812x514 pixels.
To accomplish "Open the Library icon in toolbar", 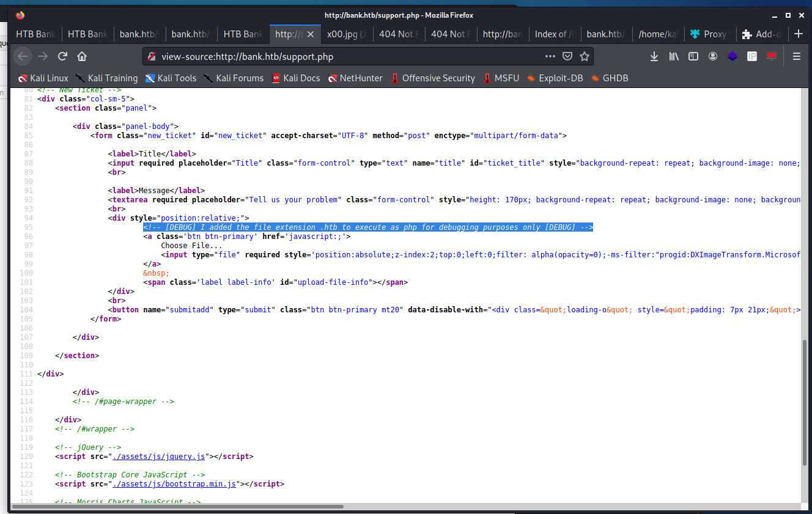I will click(x=674, y=56).
